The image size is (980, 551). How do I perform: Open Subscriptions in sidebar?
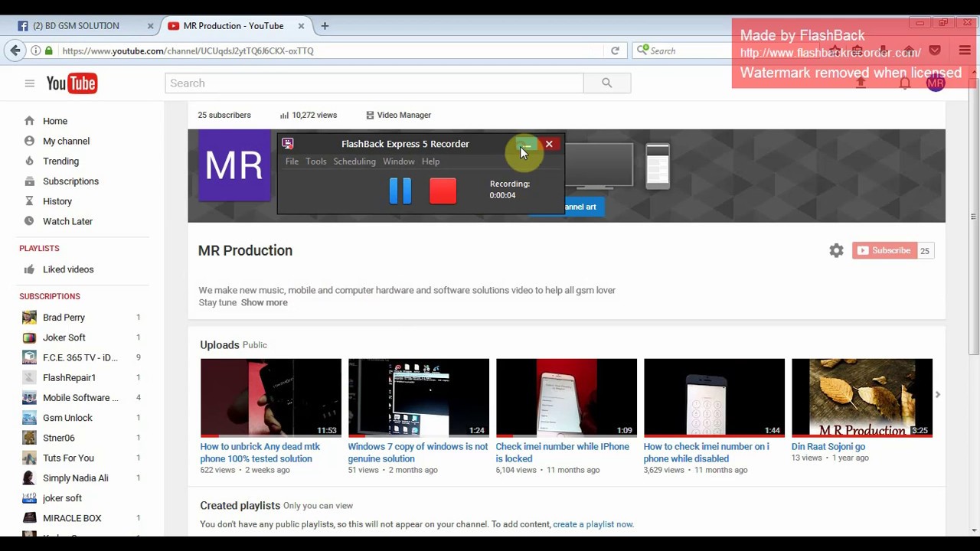pos(70,181)
